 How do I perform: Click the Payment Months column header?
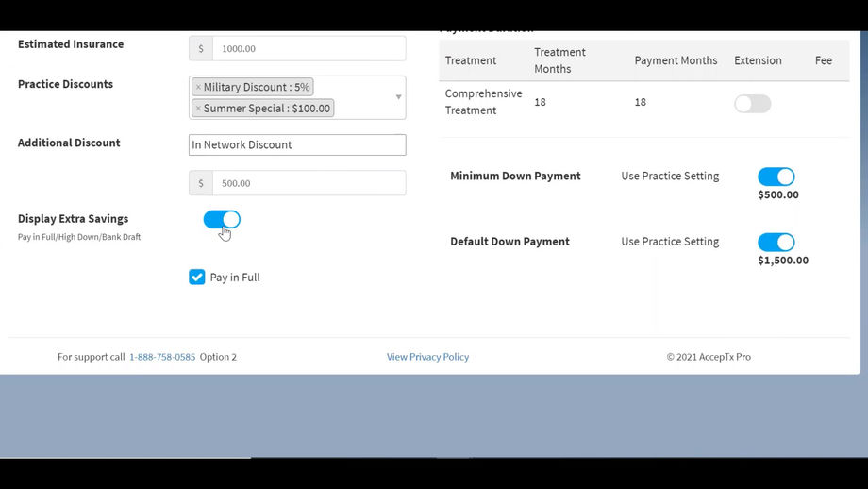tap(676, 60)
